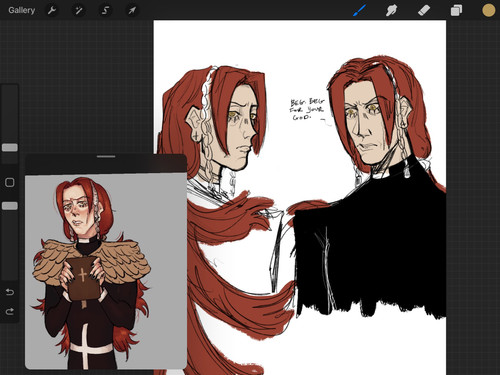Image resolution: width=500 pixels, height=375 pixels.
Task: Activate the Transform arrow tool
Action: 132,10
